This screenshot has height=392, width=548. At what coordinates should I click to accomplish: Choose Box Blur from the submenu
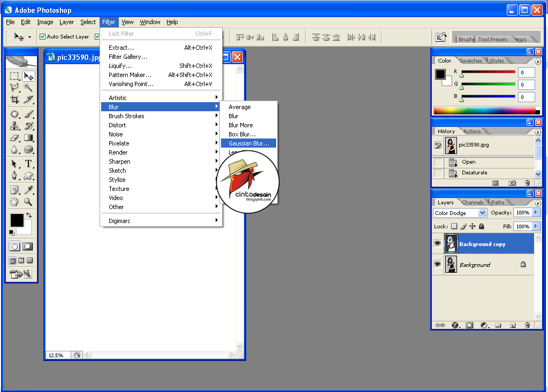pos(248,134)
